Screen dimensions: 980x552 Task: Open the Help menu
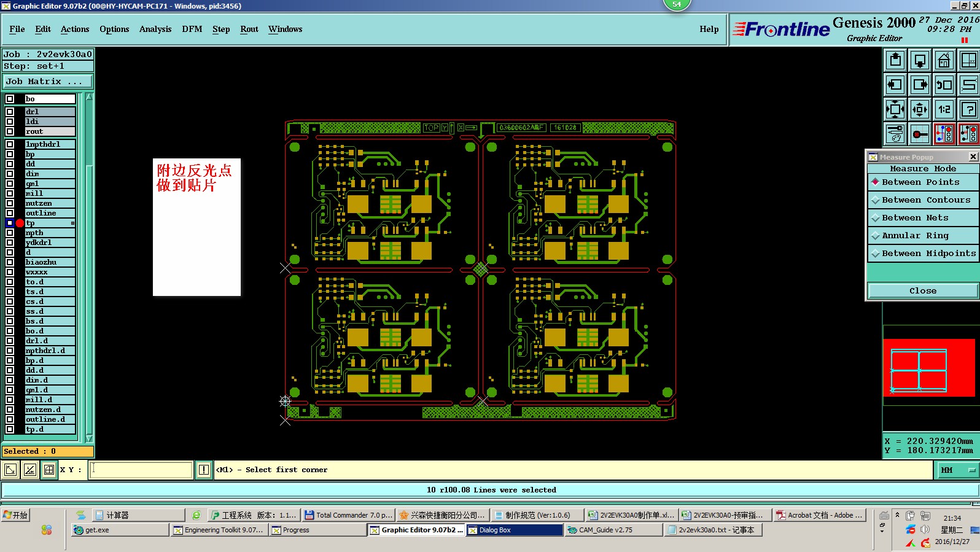[709, 29]
